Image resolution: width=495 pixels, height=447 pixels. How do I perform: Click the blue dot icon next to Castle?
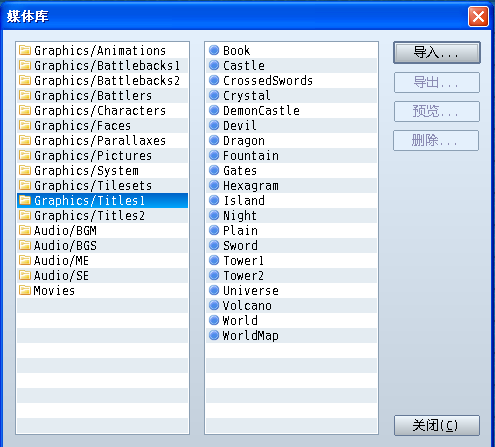coord(214,65)
